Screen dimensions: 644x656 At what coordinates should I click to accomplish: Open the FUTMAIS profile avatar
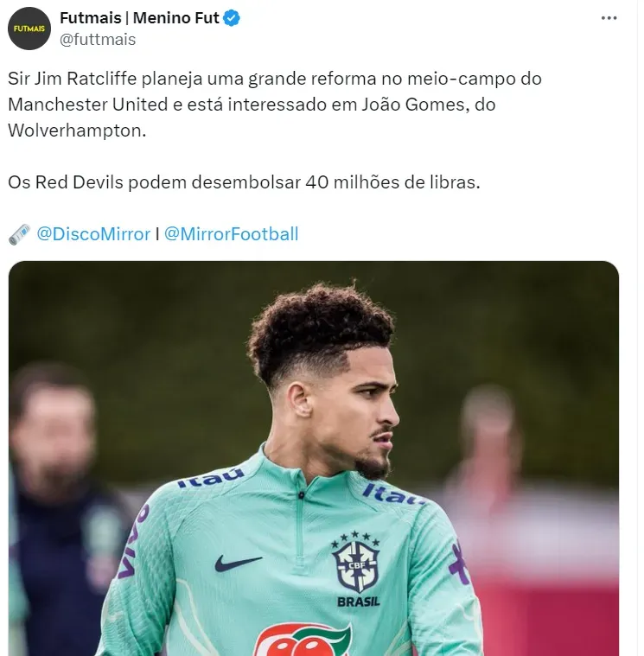point(29,29)
